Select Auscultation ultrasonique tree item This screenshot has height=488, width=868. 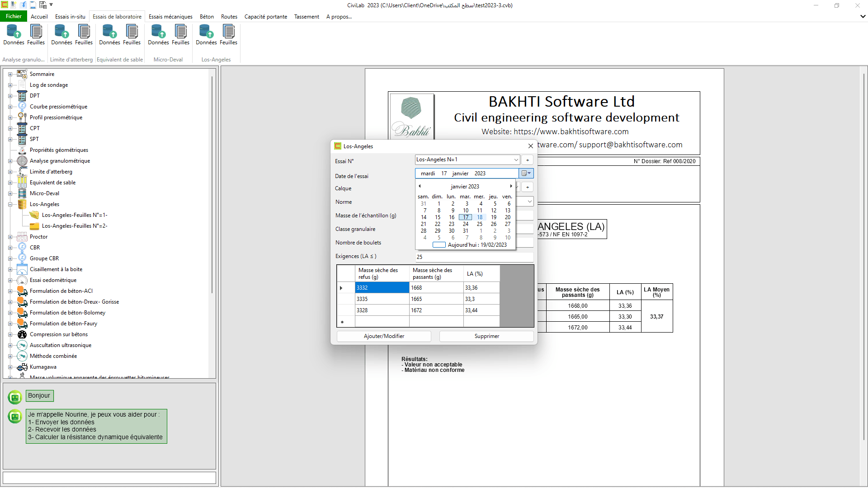tap(61, 345)
